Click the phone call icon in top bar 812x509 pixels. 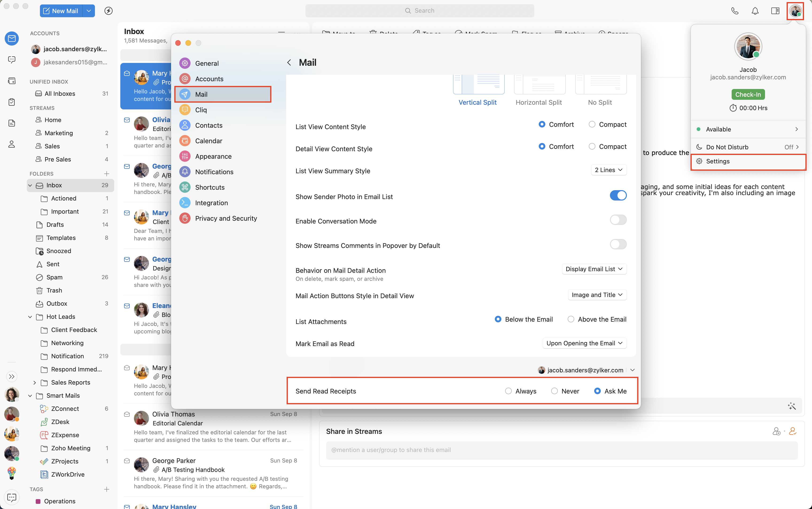tap(734, 11)
